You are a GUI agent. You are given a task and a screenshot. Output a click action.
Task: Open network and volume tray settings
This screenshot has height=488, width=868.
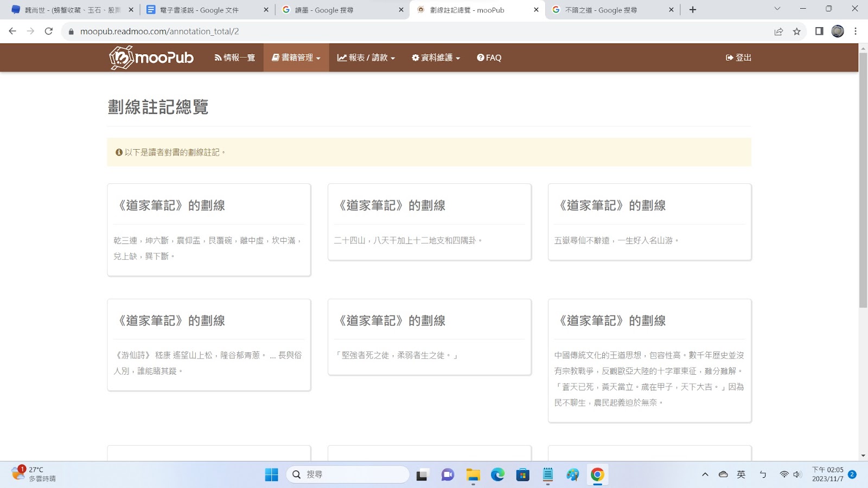[x=790, y=474]
